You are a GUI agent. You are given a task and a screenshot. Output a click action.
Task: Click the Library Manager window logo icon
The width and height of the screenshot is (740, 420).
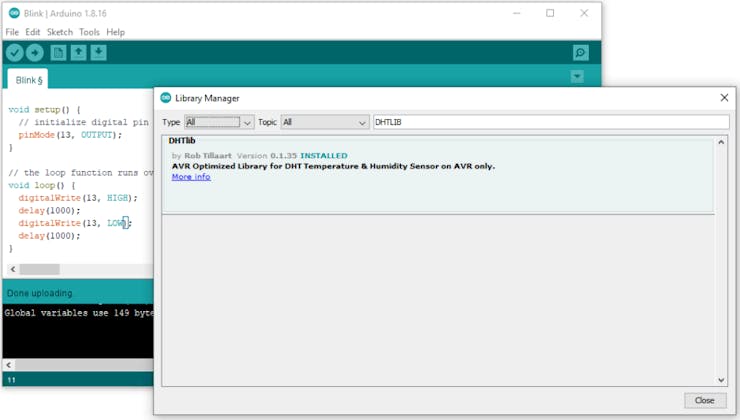click(166, 98)
